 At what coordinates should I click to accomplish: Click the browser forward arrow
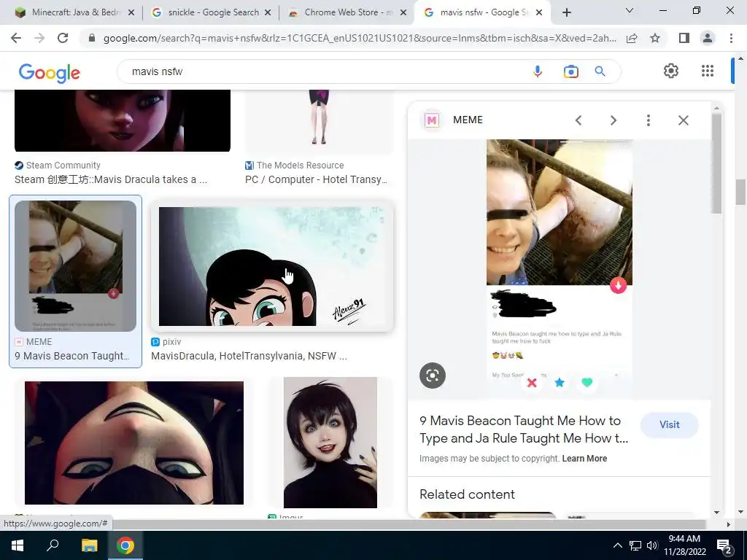pos(39,38)
